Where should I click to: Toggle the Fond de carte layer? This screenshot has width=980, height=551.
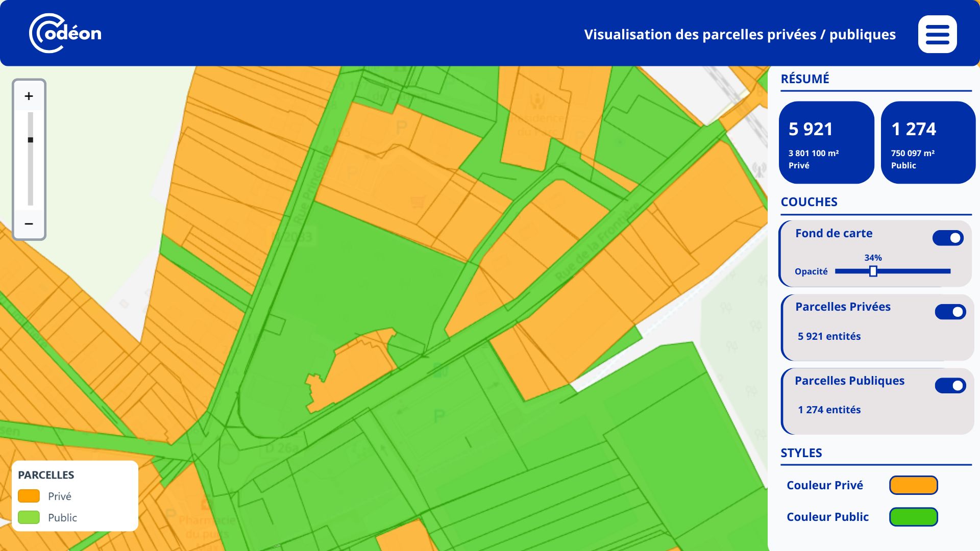[x=948, y=238]
